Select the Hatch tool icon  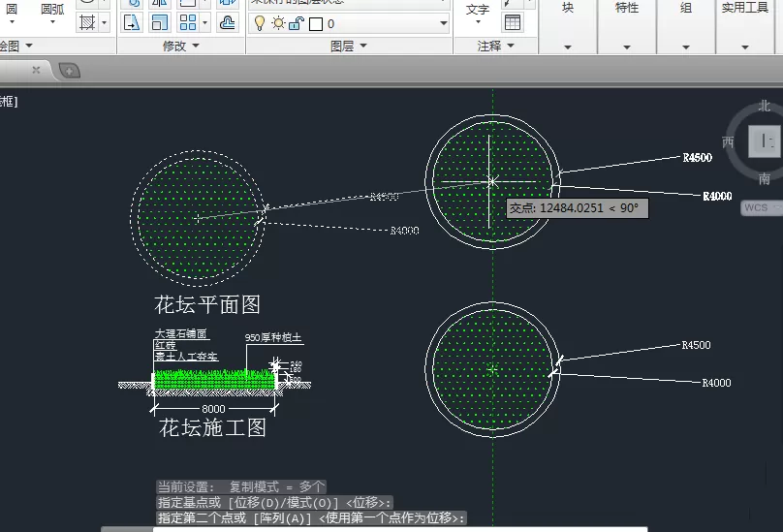click(x=87, y=22)
